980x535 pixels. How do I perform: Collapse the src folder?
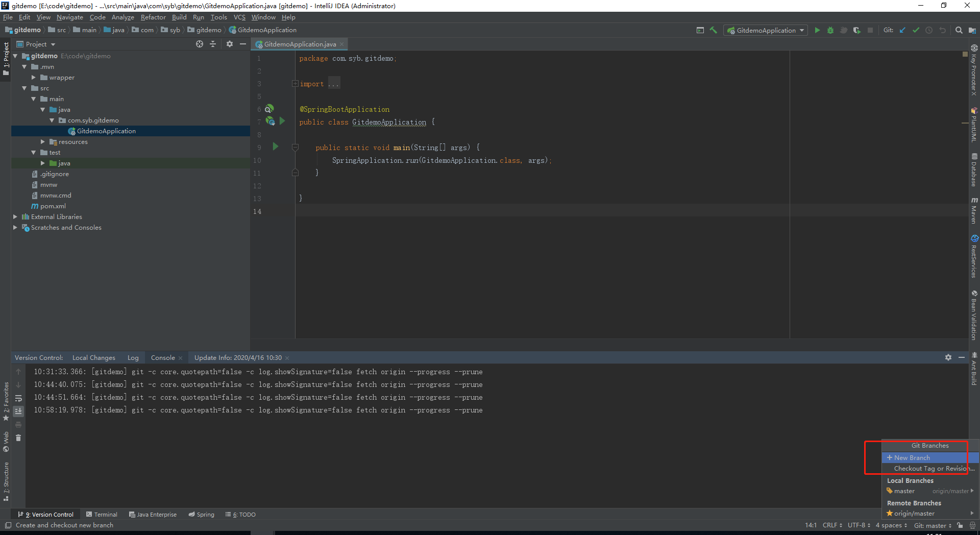click(24, 88)
